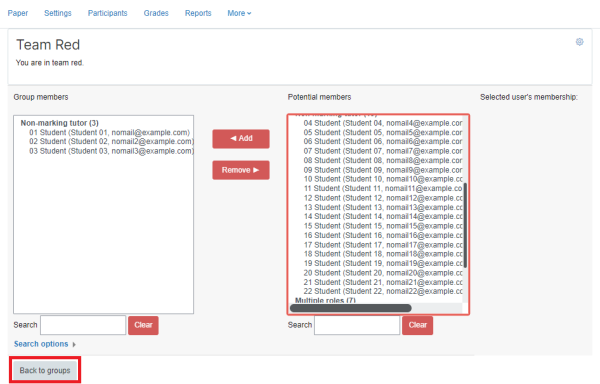The width and height of the screenshot is (600, 384).
Task: Click the Add button
Action: [x=241, y=138]
